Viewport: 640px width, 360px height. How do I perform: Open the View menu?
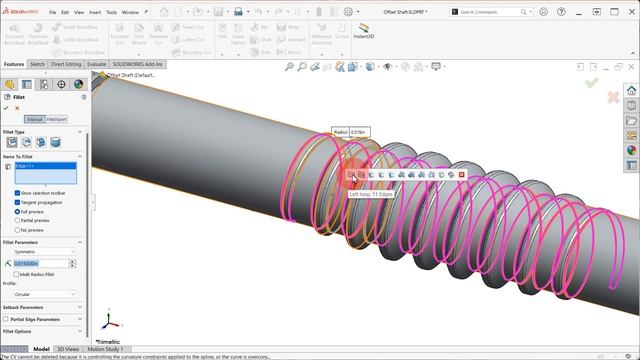point(79,12)
